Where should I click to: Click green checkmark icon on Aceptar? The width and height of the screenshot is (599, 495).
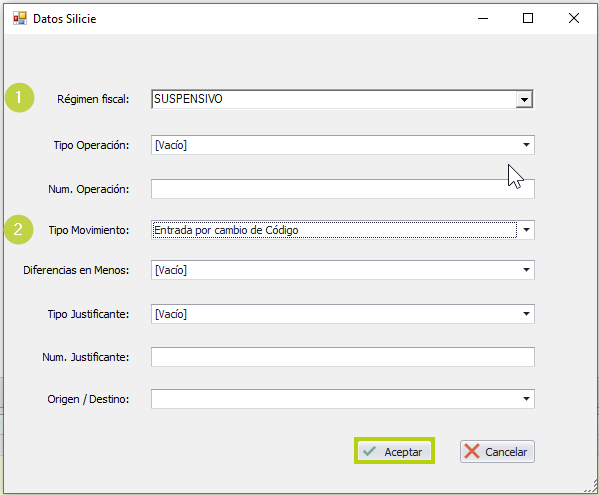click(x=369, y=451)
